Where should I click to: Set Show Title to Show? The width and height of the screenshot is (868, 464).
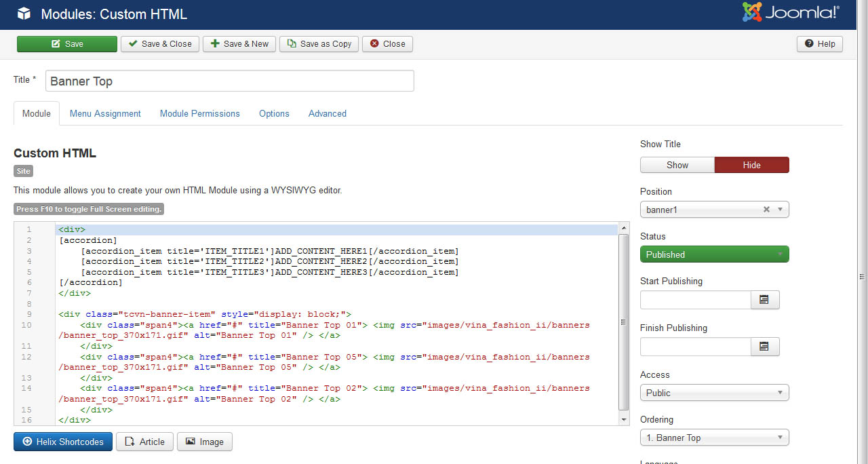(677, 165)
